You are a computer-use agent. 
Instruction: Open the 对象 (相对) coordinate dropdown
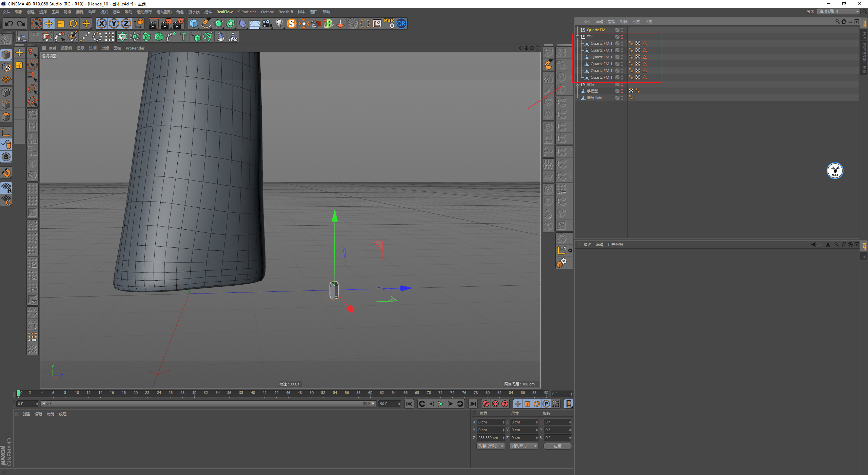(x=491, y=446)
